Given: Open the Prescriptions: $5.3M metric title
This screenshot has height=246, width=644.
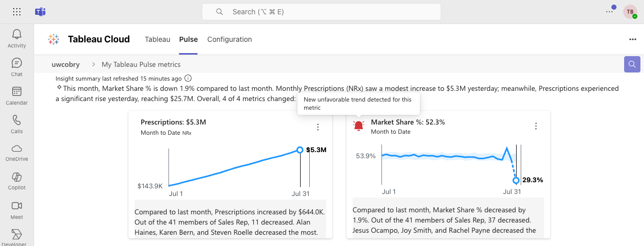Looking at the screenshot, I should (x=173, y=122).
